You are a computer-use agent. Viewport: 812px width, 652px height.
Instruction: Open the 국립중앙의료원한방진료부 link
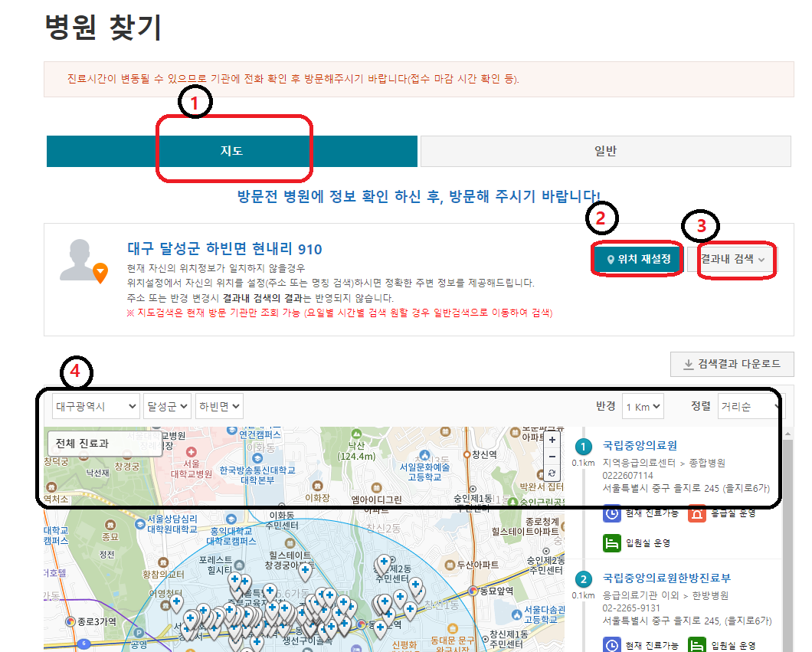pos(666,578)
